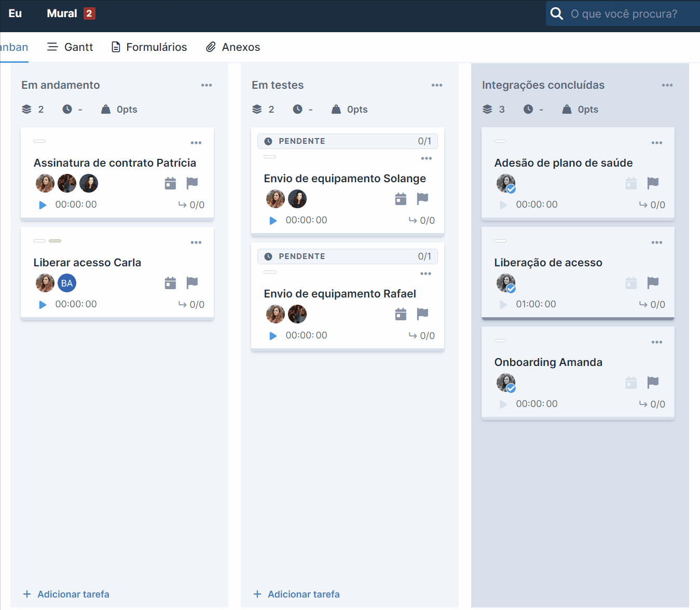Click flag icon on Envio de equipamento Solange

[422, 198]
